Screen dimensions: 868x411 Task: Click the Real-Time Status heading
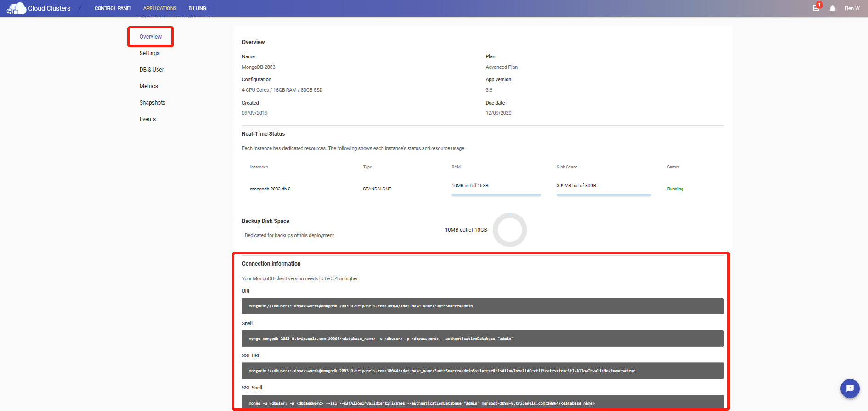click(263, 134)
